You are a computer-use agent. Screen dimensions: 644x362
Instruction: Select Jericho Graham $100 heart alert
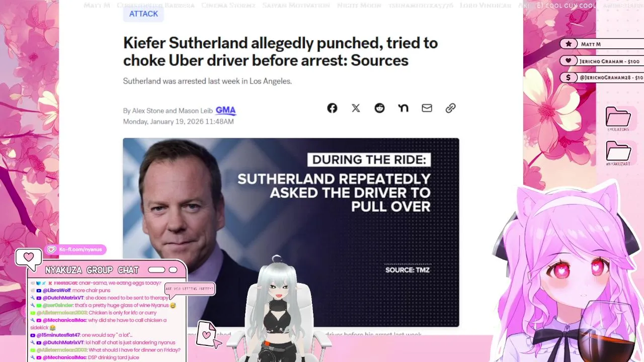(602, 61)
